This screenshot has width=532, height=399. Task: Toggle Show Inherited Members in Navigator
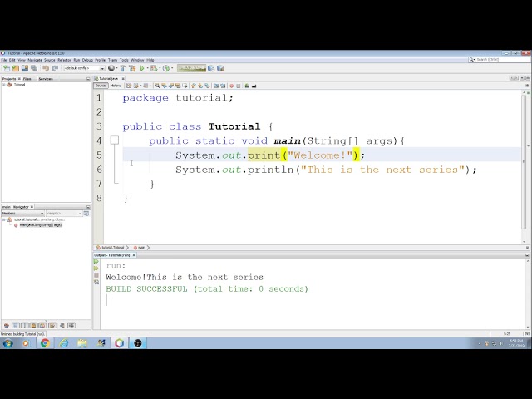click(x=7, y=325)
